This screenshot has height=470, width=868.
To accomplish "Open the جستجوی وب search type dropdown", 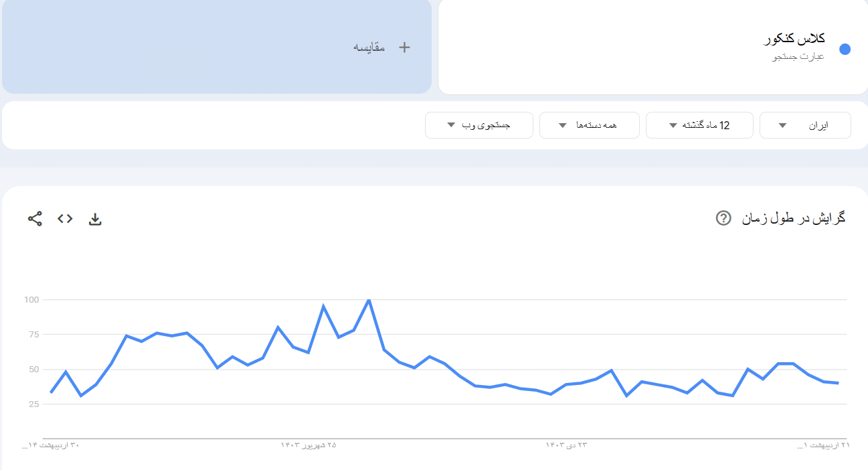I will [x=479, y=125].
